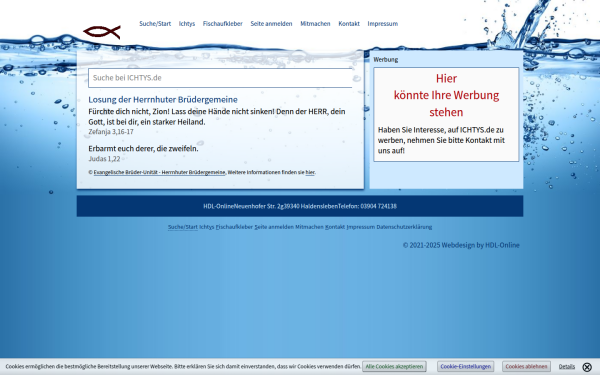
Task: Click the Judas 1,22 verse reference
Action: pyautogui.click(x=104, y=159)
